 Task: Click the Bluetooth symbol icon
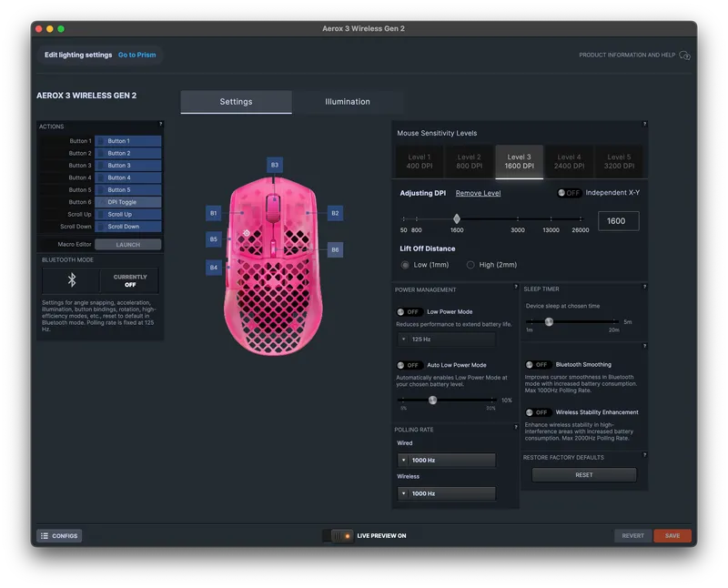pos(72,279)
